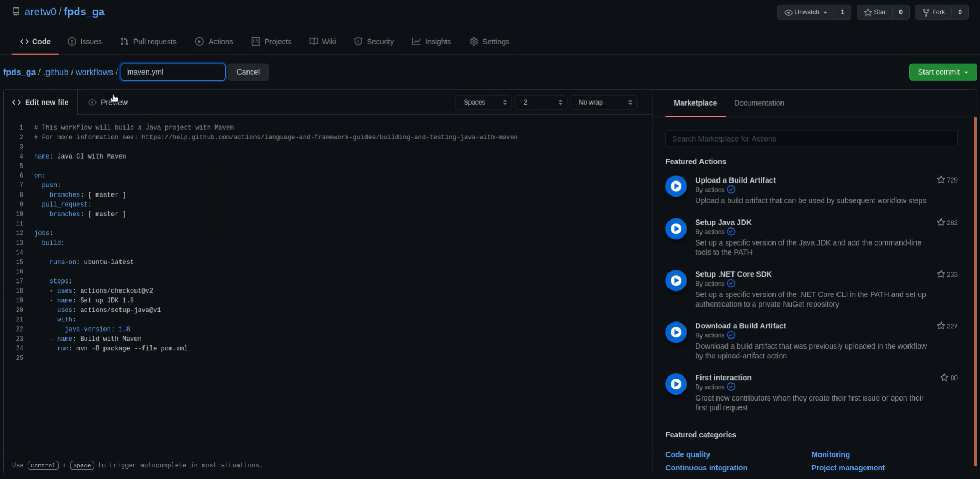The width and height of the screenshot is (980, 479).
Task: Click the .github breadcrumb link
Action: coord(56,72)
